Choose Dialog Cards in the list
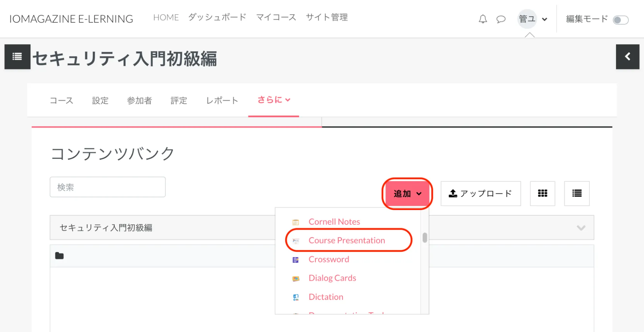 click(332, 278)
